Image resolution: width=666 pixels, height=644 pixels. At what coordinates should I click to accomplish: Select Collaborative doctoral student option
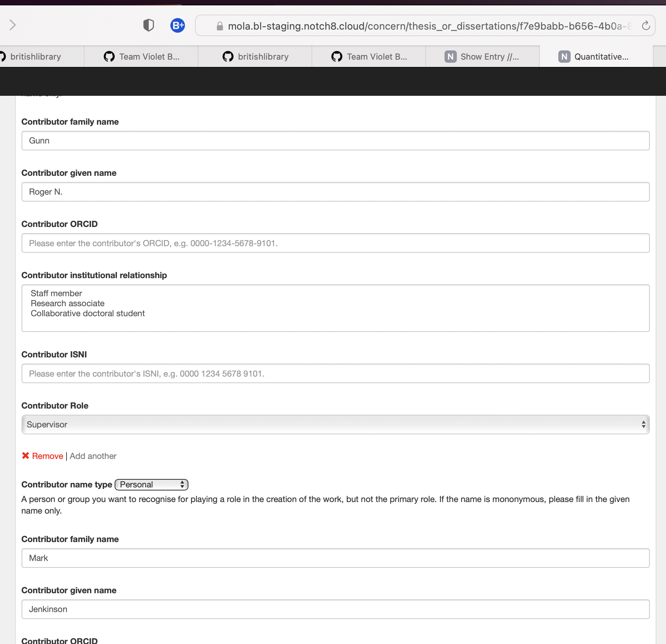[x=88, y=313]
